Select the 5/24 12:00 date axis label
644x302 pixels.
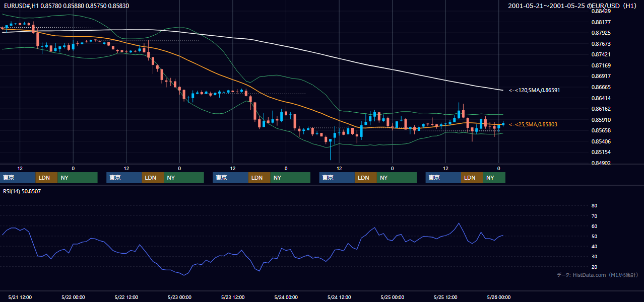click(339, 297)
